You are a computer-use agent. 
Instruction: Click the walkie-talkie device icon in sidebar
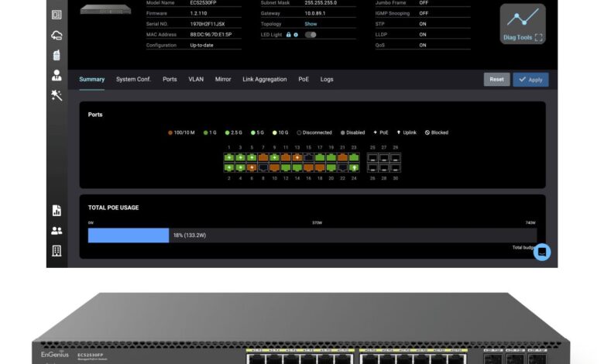[x=57, y=55]
